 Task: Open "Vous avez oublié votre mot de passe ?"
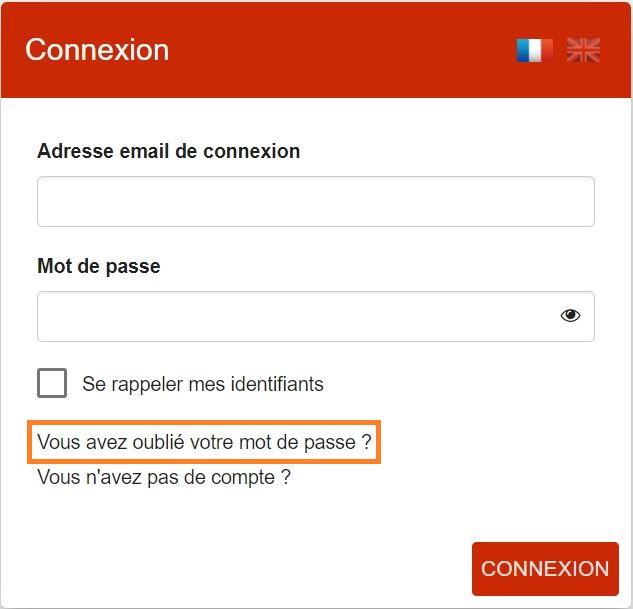[204, 442]
